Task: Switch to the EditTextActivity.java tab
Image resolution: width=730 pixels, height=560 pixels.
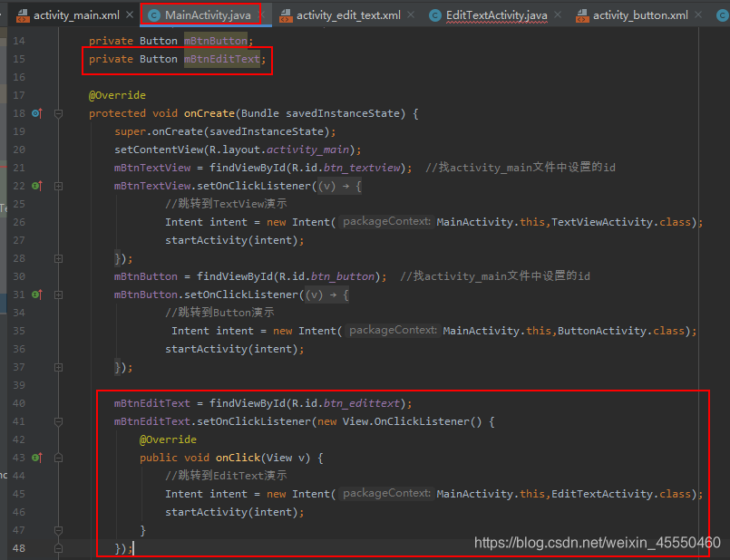Action: [x=494, y=14]
